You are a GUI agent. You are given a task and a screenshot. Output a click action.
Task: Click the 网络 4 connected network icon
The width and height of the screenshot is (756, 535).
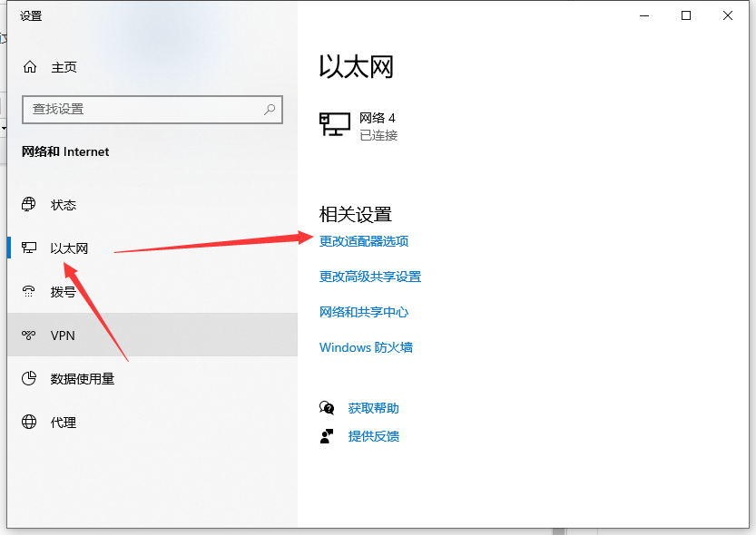(335, 124)
